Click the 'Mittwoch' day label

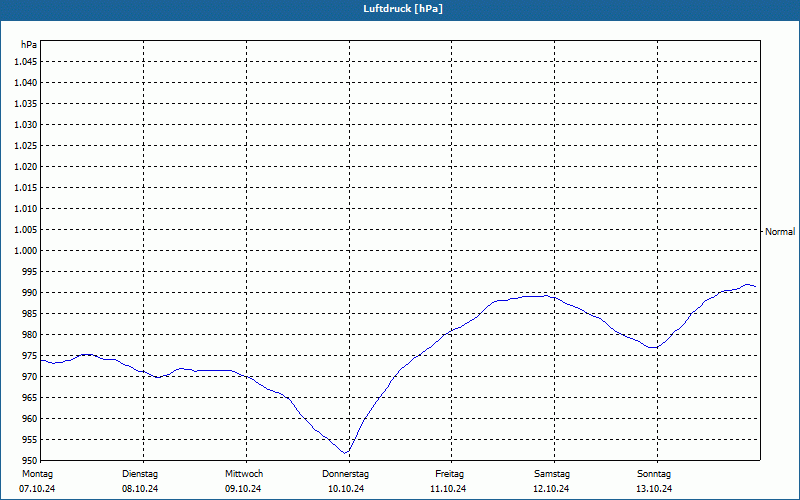coord(244,474)
